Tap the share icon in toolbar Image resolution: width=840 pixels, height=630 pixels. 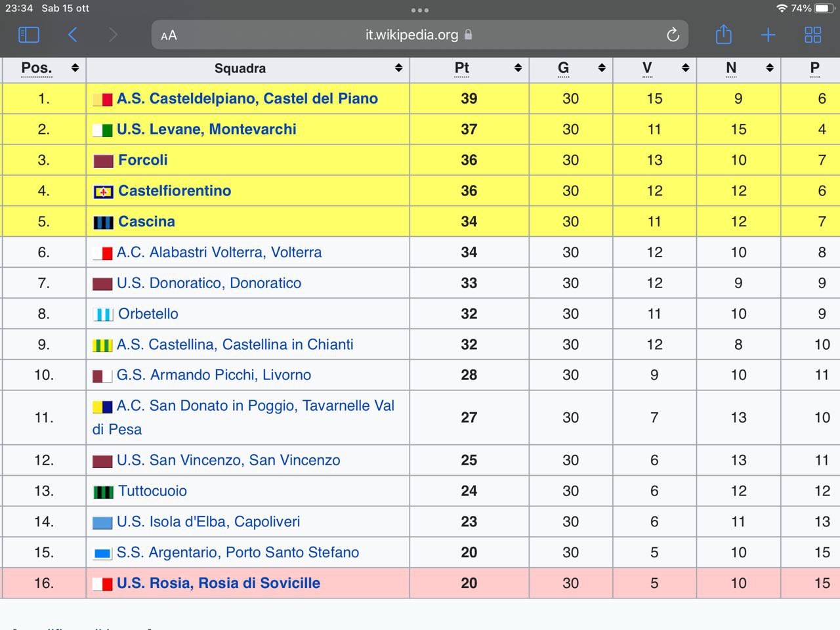tap(723, 35)
